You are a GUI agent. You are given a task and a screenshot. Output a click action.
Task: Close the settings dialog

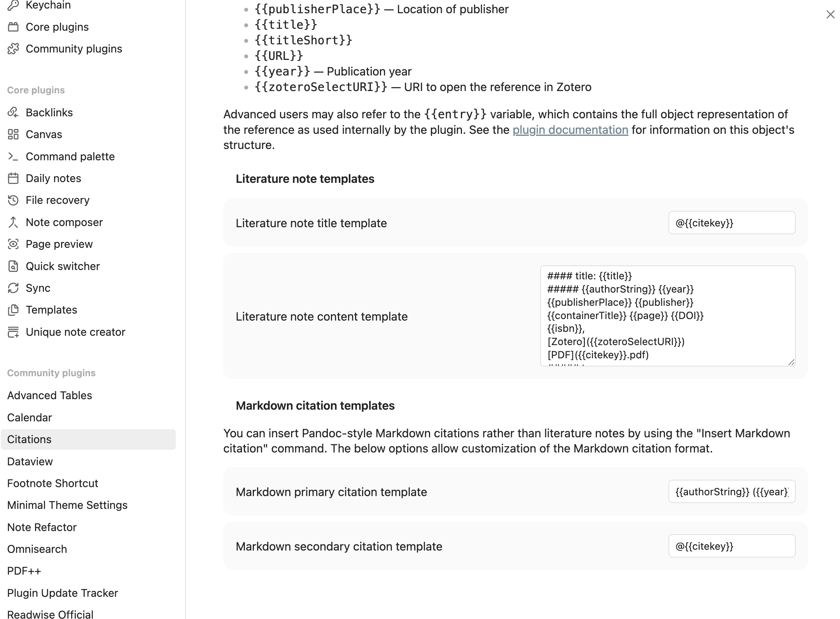(830, 14)
